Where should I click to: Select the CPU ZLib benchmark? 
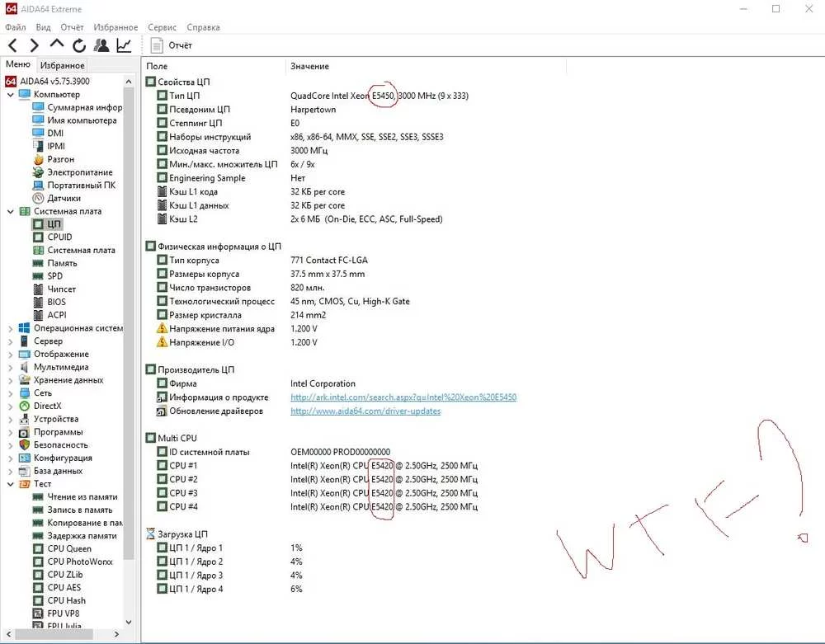tap(64, 575)
